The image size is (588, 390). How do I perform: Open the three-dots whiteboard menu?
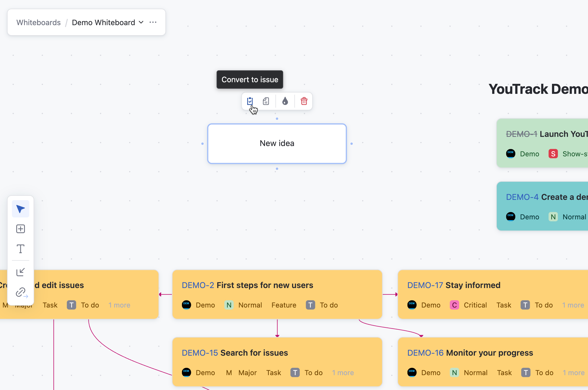click(x=153, y=22)
